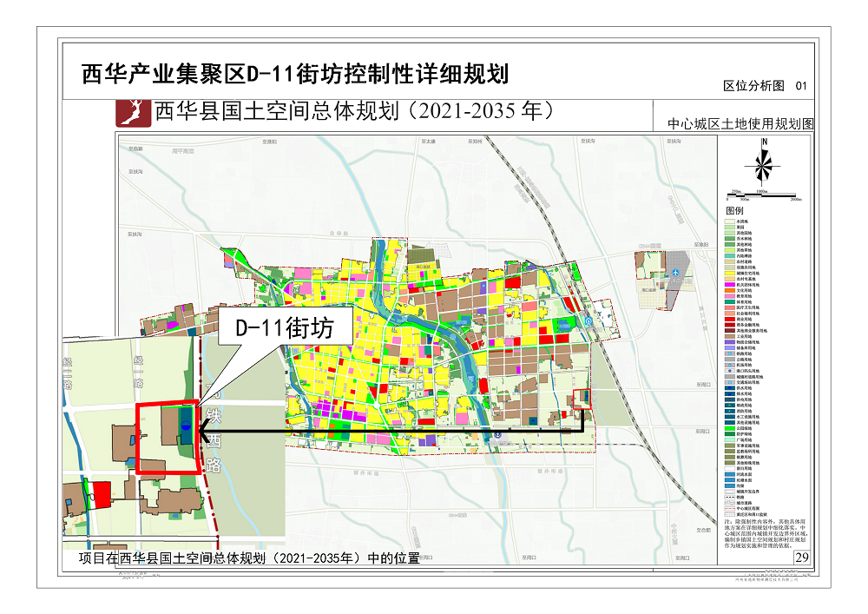Click the map scale bar
The image size is (868, 614).
coord(762,195)
